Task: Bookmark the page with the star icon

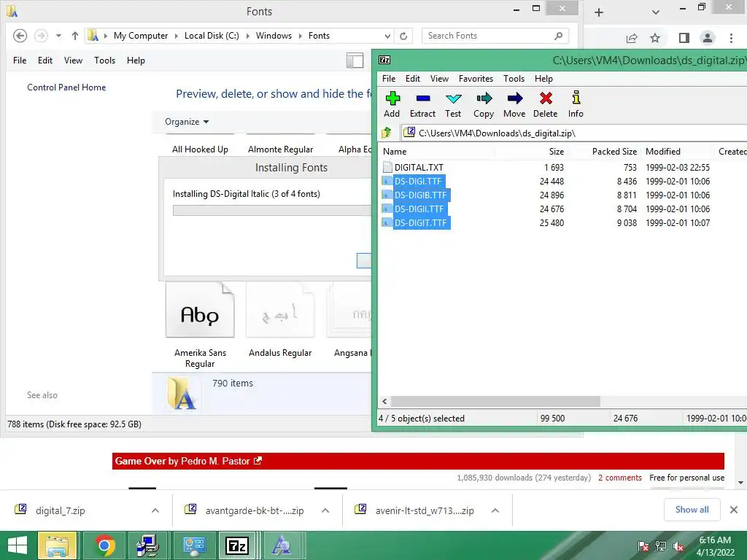Action: 655,38
